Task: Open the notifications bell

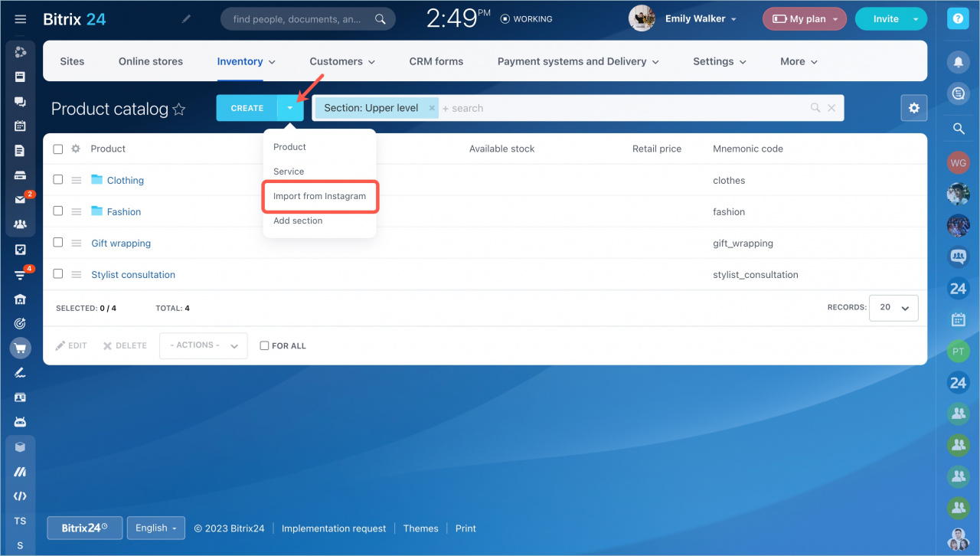Action: 959,61
